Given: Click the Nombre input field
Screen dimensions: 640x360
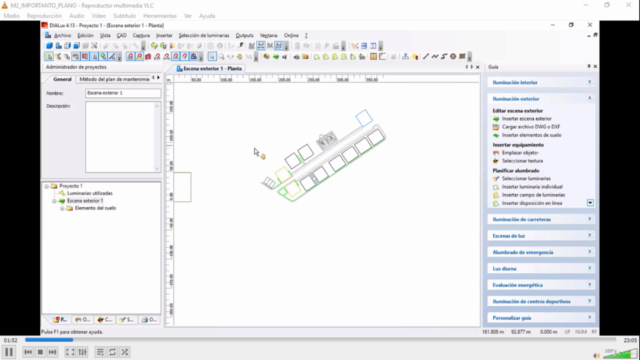Looking at the screenshot, I should (123, 93).
